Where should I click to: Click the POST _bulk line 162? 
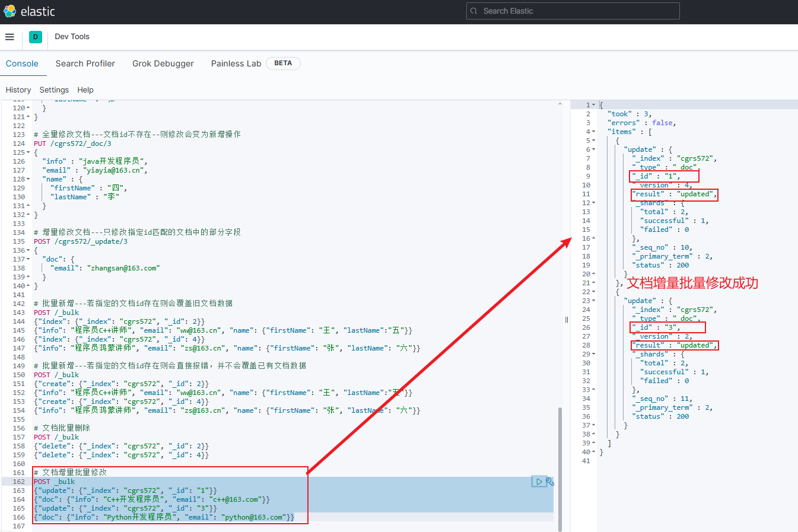coord(54,482)
